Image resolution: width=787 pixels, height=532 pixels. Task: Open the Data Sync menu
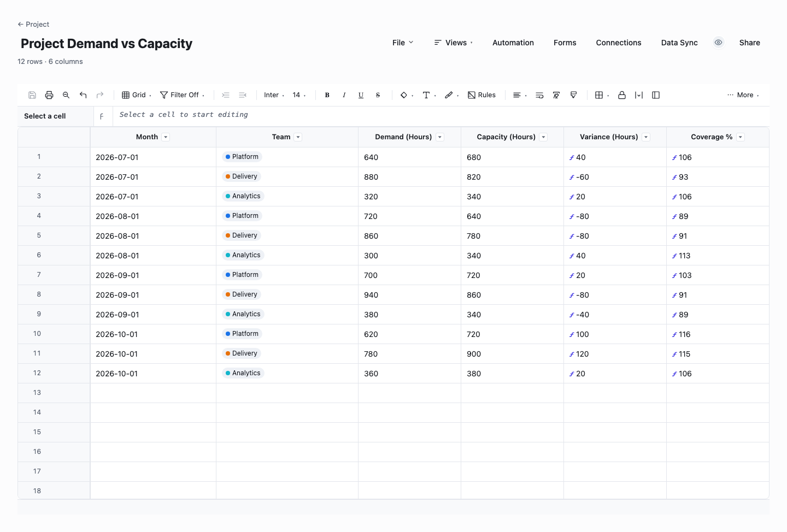point(679,43)
